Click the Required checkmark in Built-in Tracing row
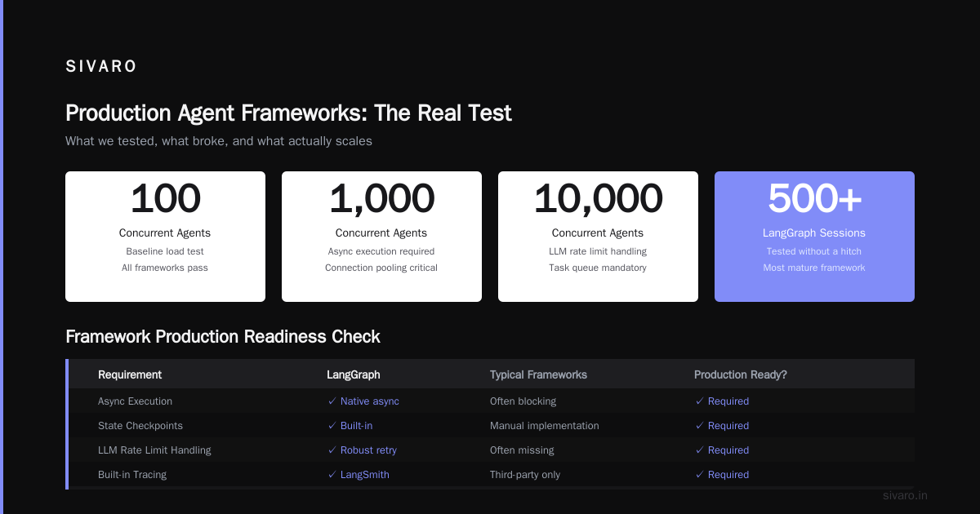Image resolution: width=980 pixels, height=514 pixels. [x=699, y=475]
